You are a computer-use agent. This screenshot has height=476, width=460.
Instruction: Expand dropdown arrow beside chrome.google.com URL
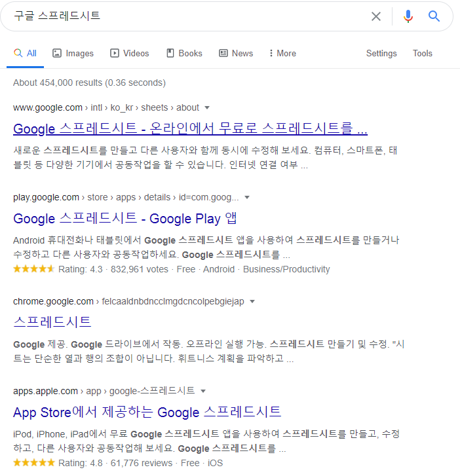[252, 301]
